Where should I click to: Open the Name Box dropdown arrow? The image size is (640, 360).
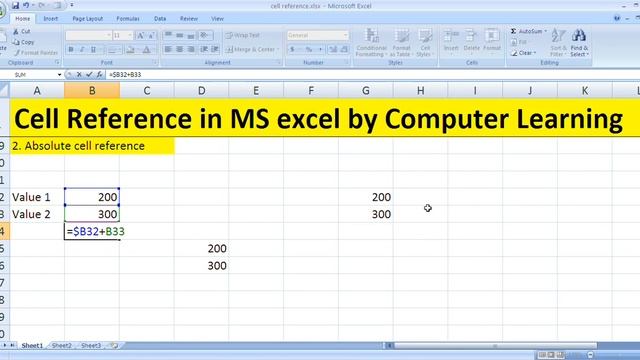[x=59, y=75]
